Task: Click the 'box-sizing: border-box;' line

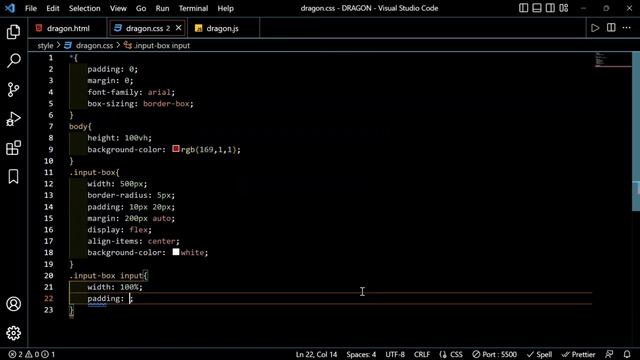Action: point(140,104)
